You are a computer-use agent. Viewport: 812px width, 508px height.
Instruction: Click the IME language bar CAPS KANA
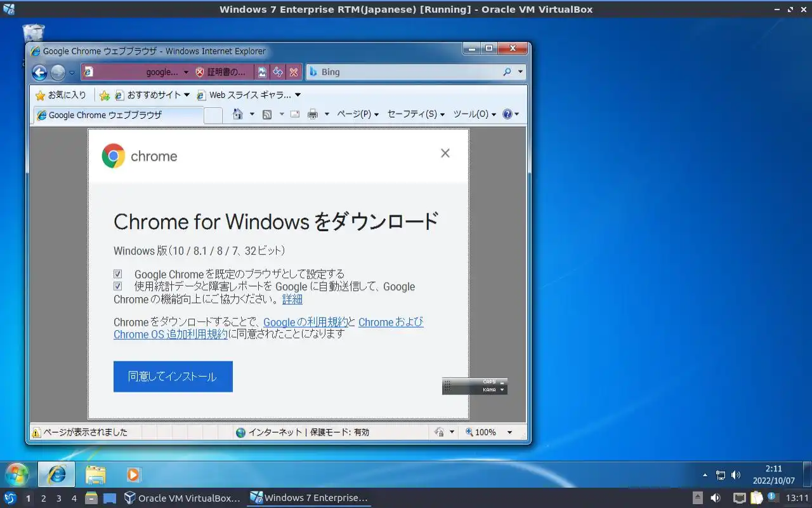[475, 386]
